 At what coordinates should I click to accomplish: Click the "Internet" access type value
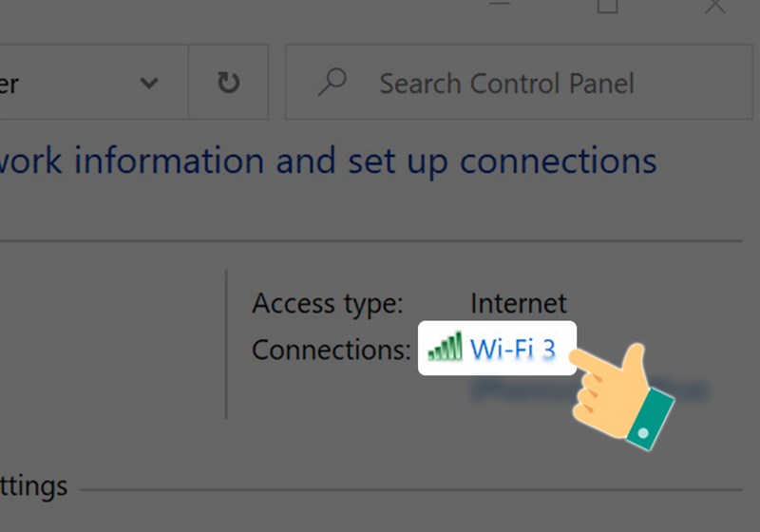click(518, 304)
